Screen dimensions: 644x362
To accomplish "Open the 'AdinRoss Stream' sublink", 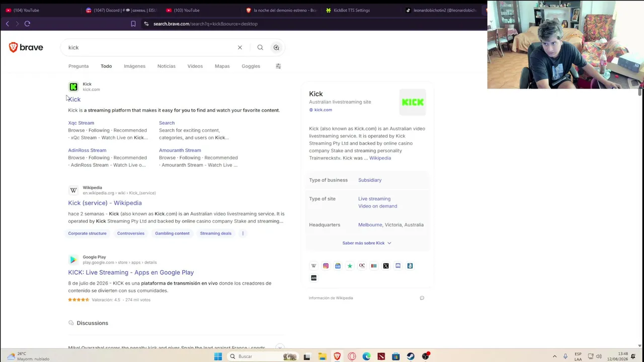I will coord(87,150).
